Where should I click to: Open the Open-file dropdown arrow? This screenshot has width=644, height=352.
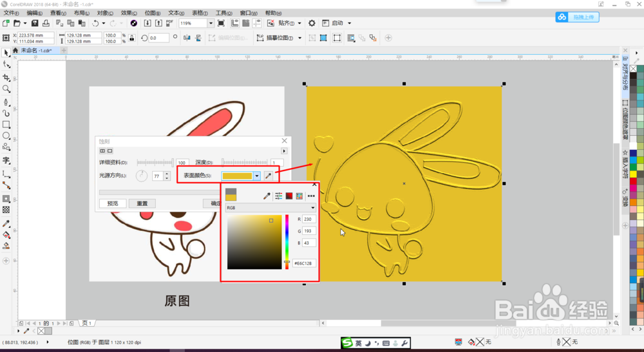25,23
